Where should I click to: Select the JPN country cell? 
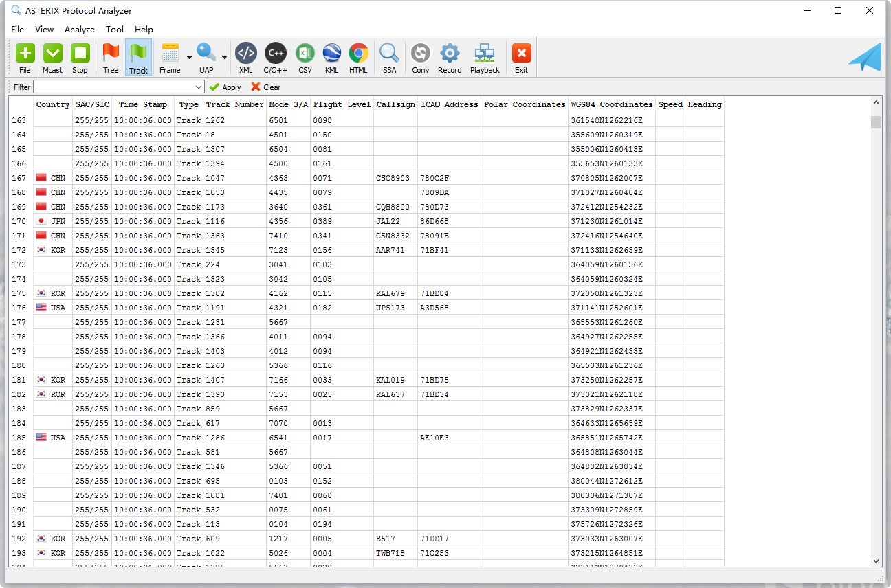point(53,221)
